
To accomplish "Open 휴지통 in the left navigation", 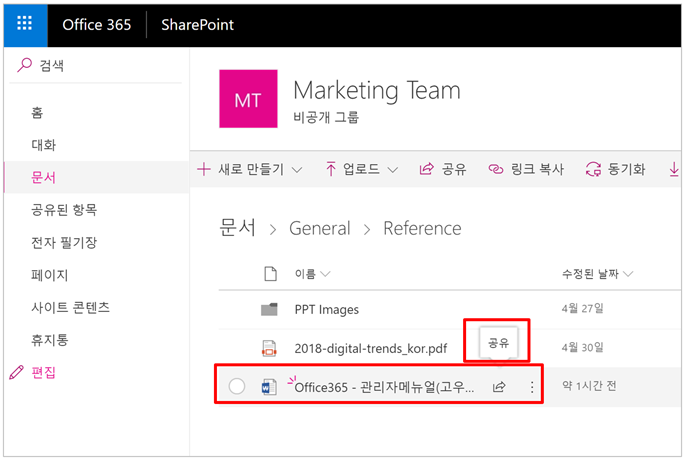I will [49, 340].
